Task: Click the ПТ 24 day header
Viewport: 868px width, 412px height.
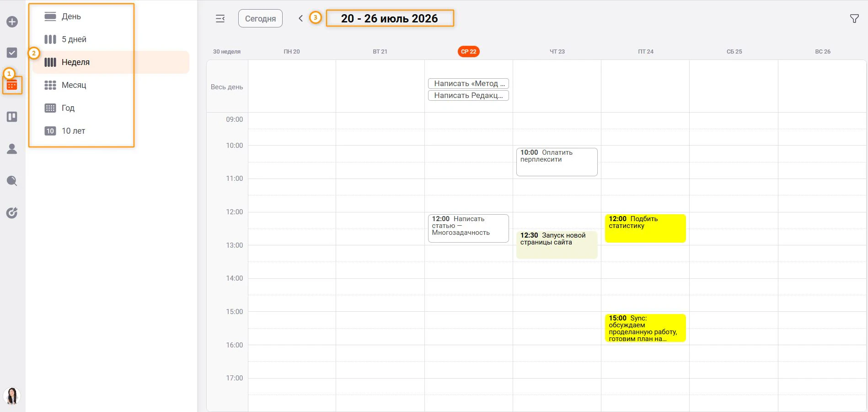Action: point(646,52)
